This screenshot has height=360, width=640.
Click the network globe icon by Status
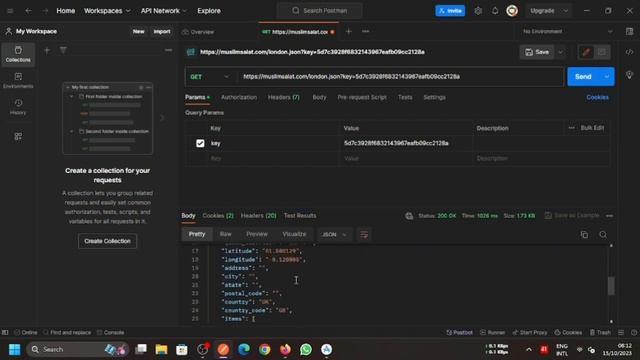click(x=409, y=216)
